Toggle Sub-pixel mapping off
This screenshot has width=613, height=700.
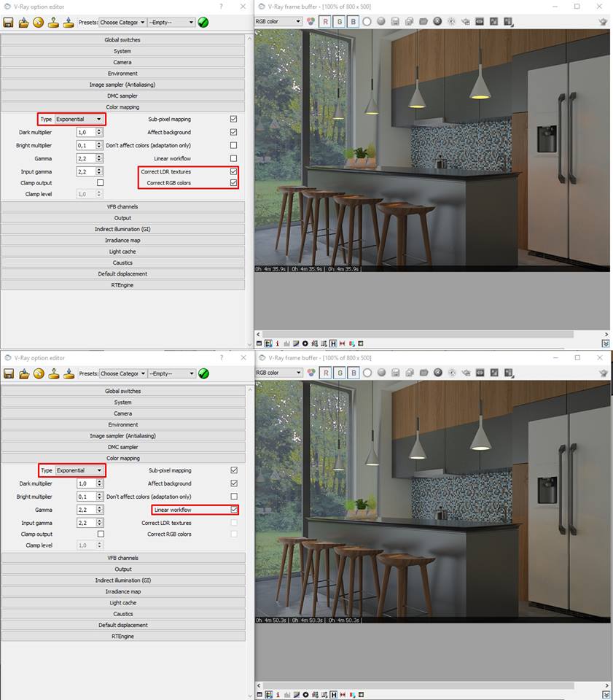(x=233, y=119)
